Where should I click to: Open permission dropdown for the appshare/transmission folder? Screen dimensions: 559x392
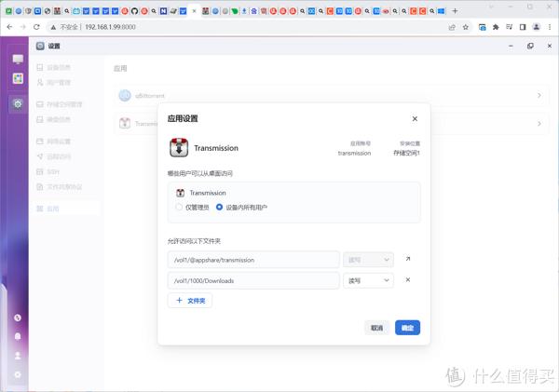pos(368,260)
